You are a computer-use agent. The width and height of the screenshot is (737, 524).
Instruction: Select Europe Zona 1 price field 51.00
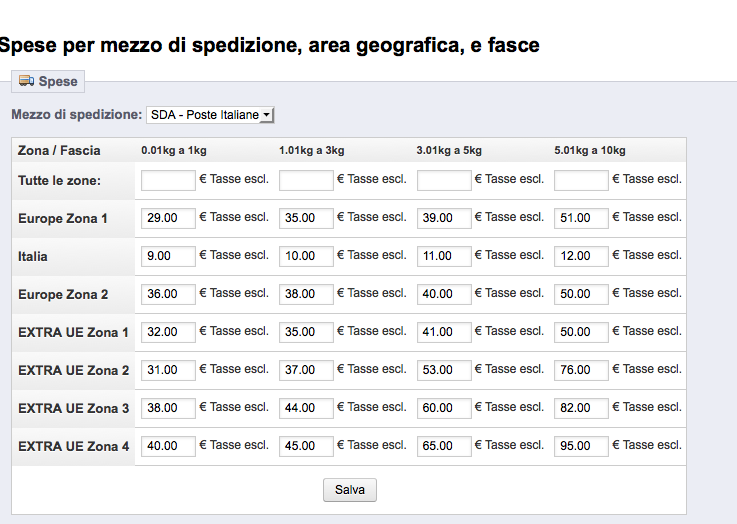(581, 218)
